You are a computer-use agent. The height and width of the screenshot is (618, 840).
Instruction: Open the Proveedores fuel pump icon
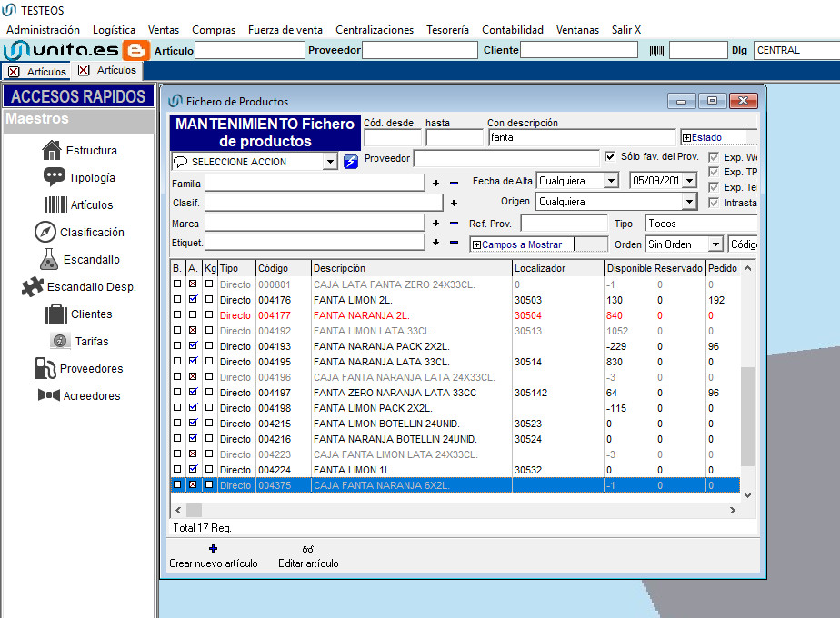[x=45, y=368]
